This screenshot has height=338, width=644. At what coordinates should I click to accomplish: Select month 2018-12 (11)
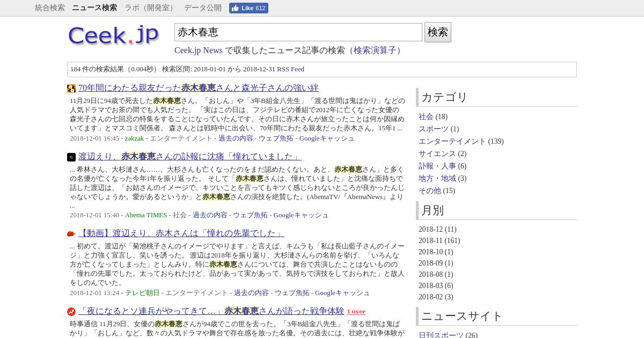437,230
